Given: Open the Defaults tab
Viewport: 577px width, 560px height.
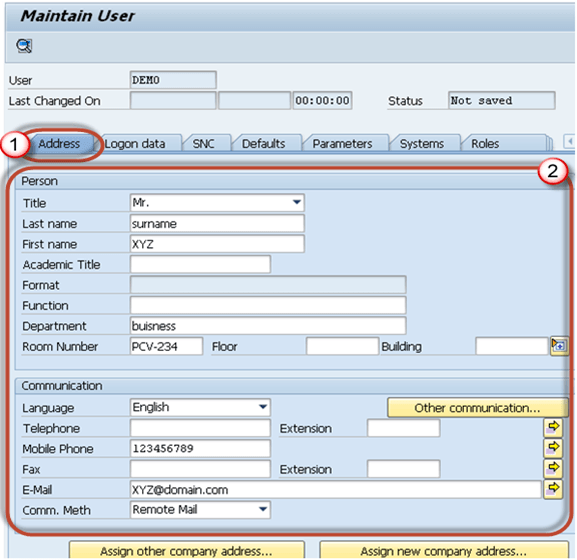Looking at the screenshot, I should point(263,143).
